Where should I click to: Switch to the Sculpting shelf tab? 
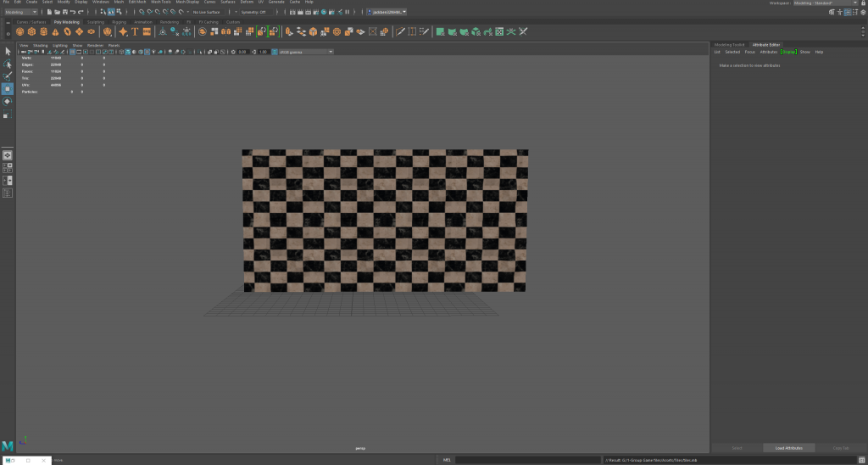click(x=95, y=22)
